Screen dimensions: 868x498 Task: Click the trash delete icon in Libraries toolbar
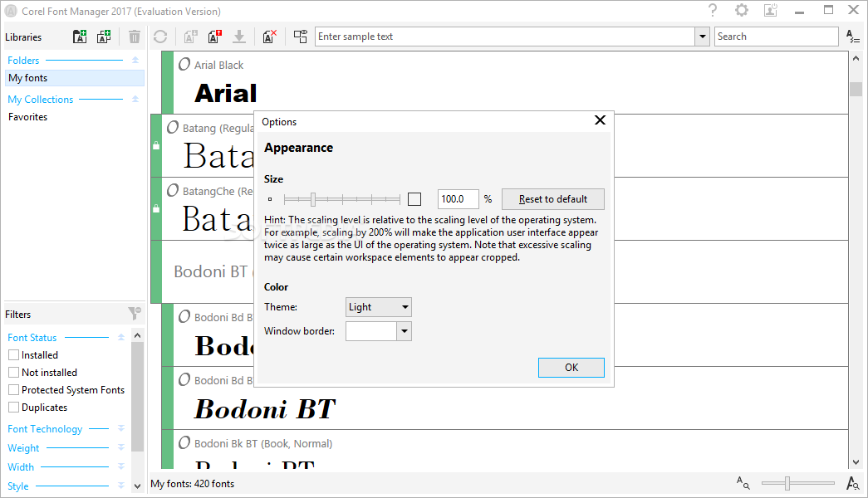click(134, 37)
